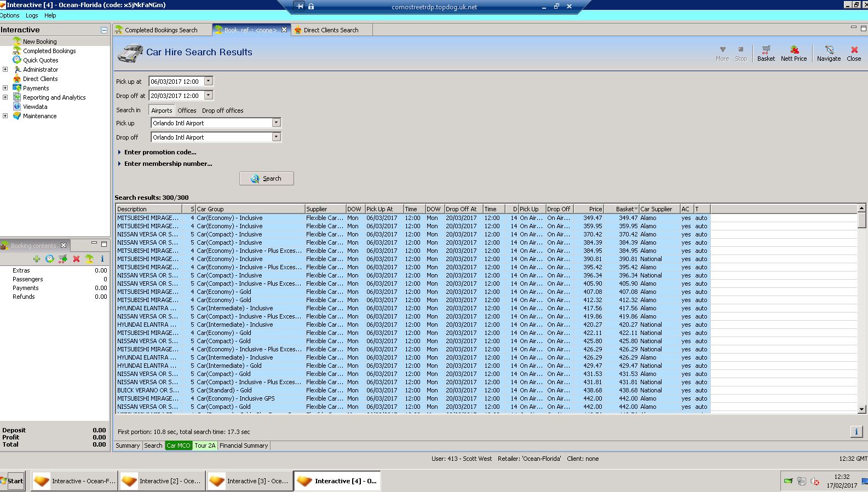Select Direct Clients in the tree

[x=40, y=79]
